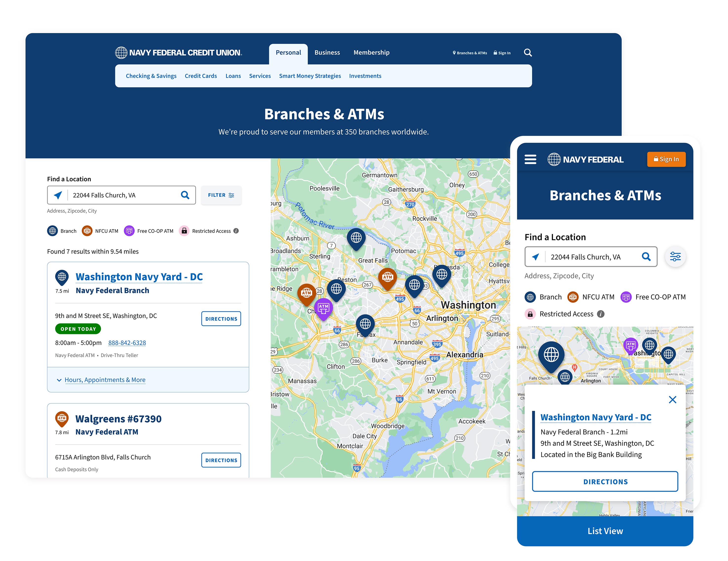
Task: Open the filter sliders icon in mobile view
Action: pos(675,257)
